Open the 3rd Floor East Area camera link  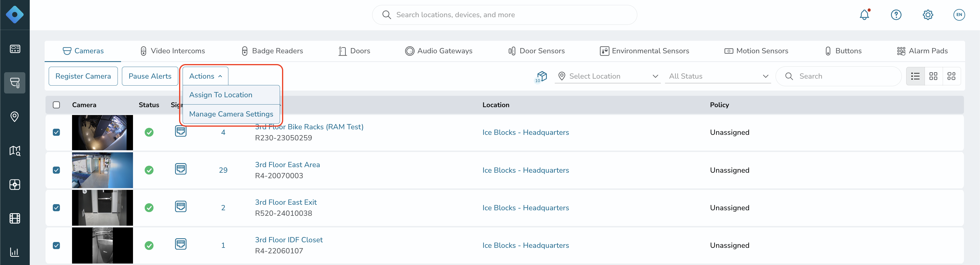click(x=287, y=165)
